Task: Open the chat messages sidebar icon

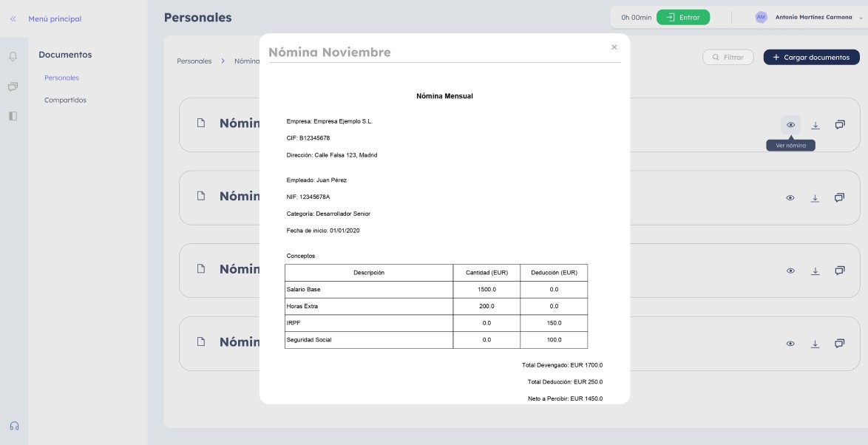Action: click(x=13, y=87)
